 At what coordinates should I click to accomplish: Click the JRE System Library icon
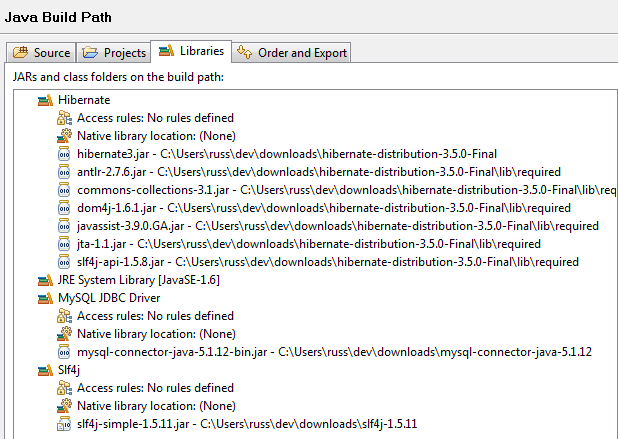point(45,280)
